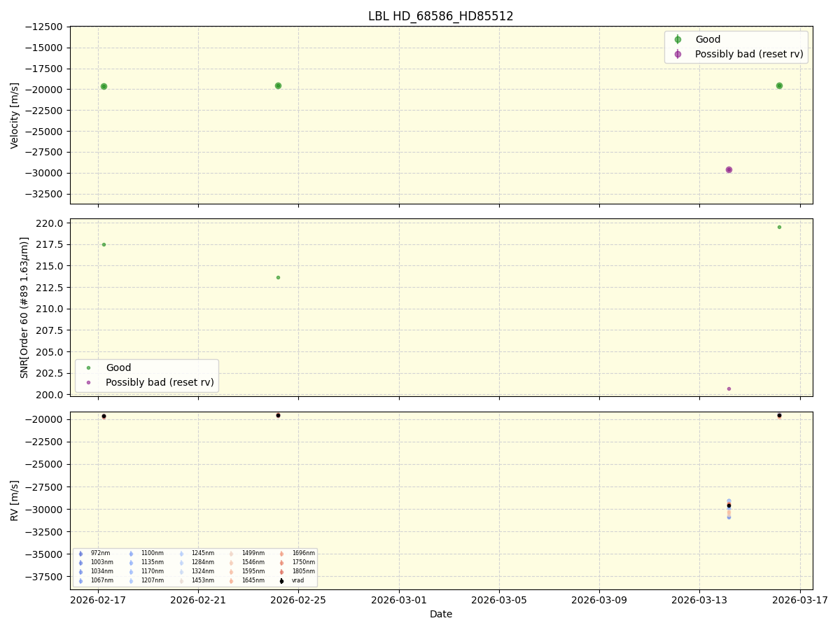
Task: Click the Date axis label
Action: click(440, 614)
